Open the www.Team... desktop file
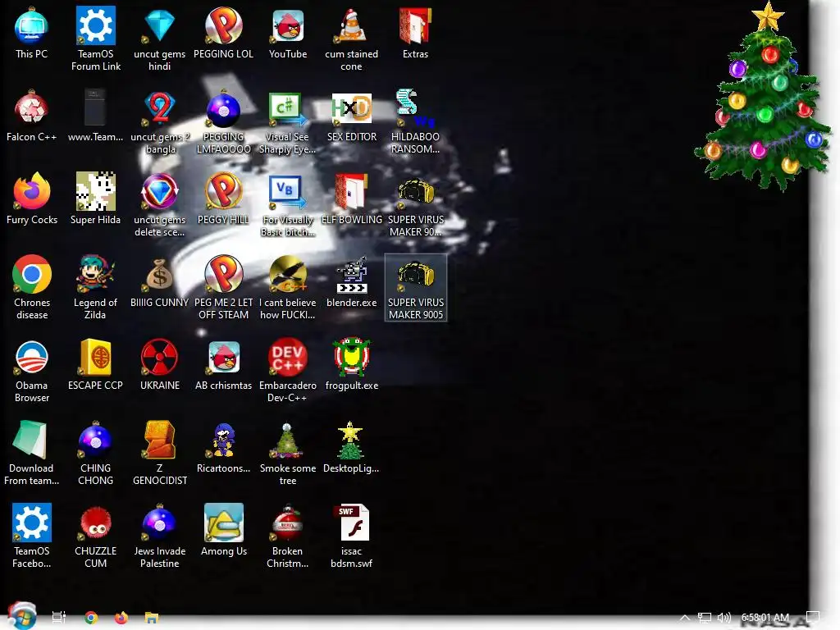Image resolution: width=840 pixels, height=630 pixels. pos(96,116)
